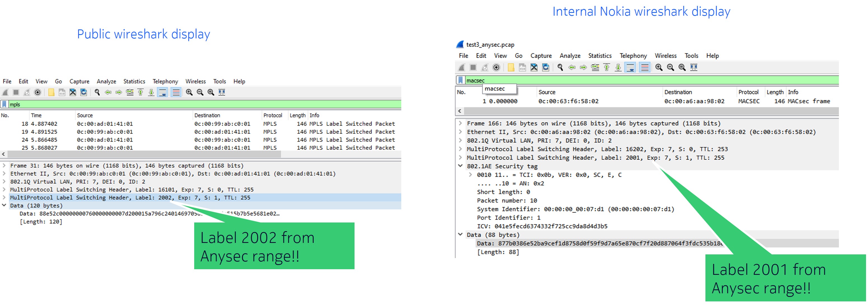The image size is (868, 307).
Task: Select packet 24 at time 5.866485
Action: (x=200, y=140)
